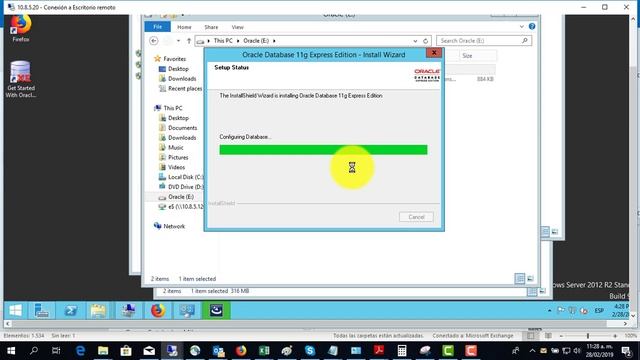Image resolution: width=640 pixels, height=360 pixels.
Task: Open Adobe Acrobat on local taskbar
Action: pos(379,351)
